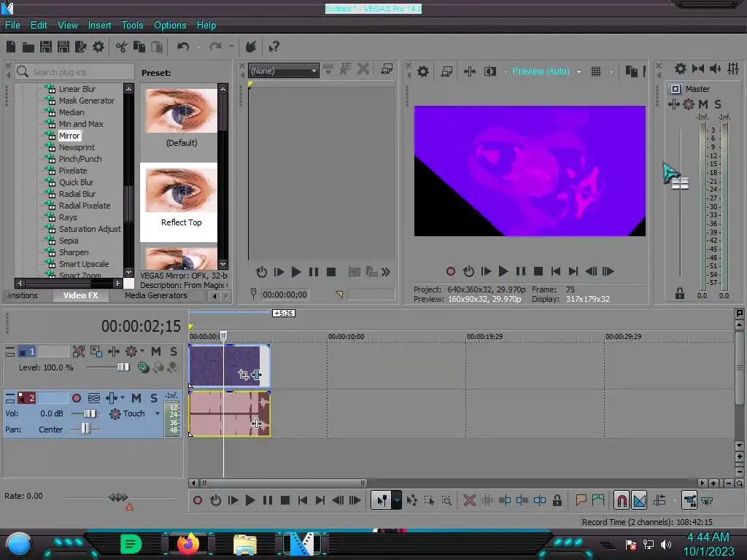Viewport: 747px width, 560px height.
Task: Select the Normal edit tool
Action: pyautogui.click(x=382, y=500)
